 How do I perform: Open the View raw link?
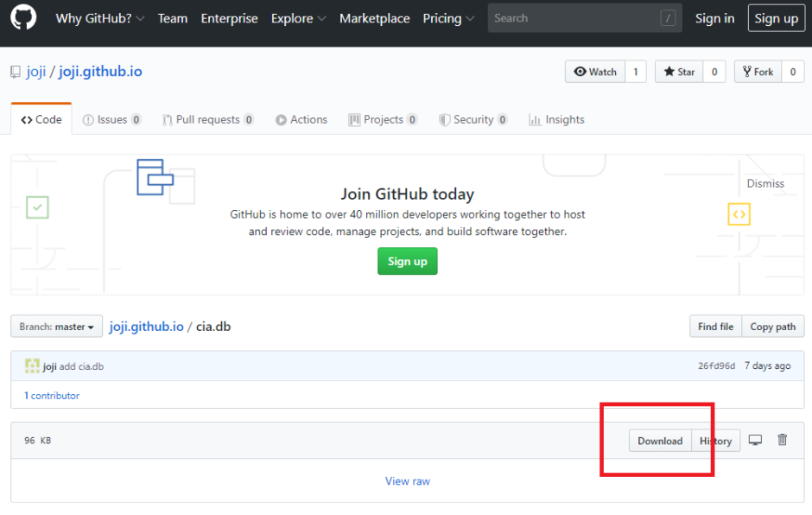click(x=407, y=481)
